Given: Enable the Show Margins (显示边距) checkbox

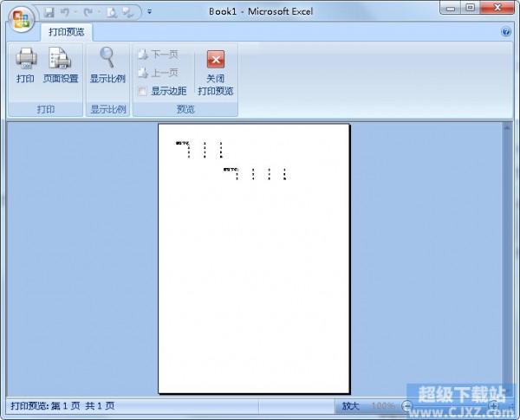Looking at the screenshot, I should [x=143, y=91].
